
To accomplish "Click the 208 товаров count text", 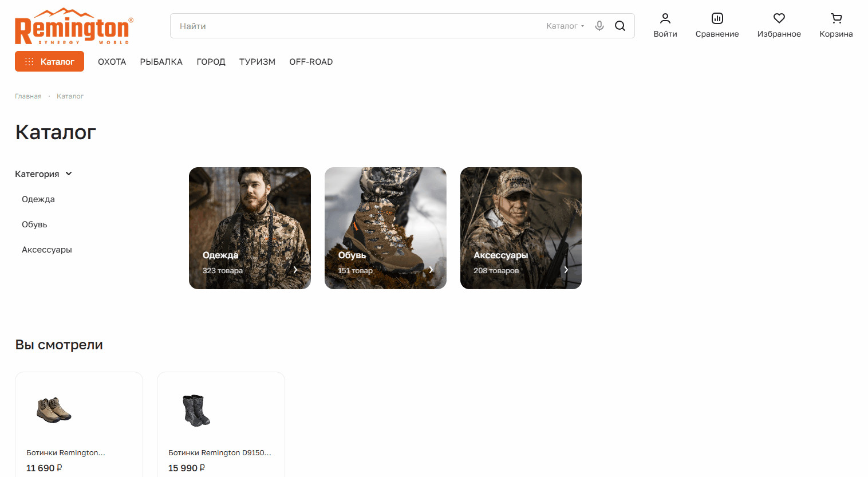I will (x=496, y=270).
